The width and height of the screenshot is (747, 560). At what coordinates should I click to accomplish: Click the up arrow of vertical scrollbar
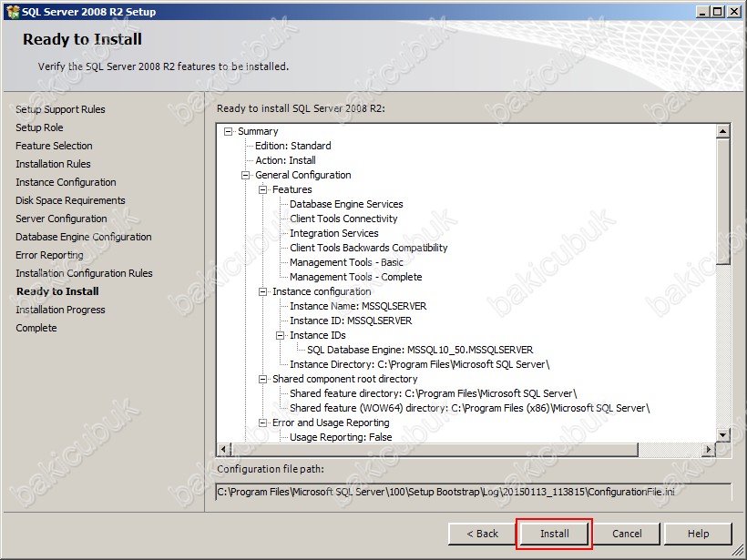723,131
